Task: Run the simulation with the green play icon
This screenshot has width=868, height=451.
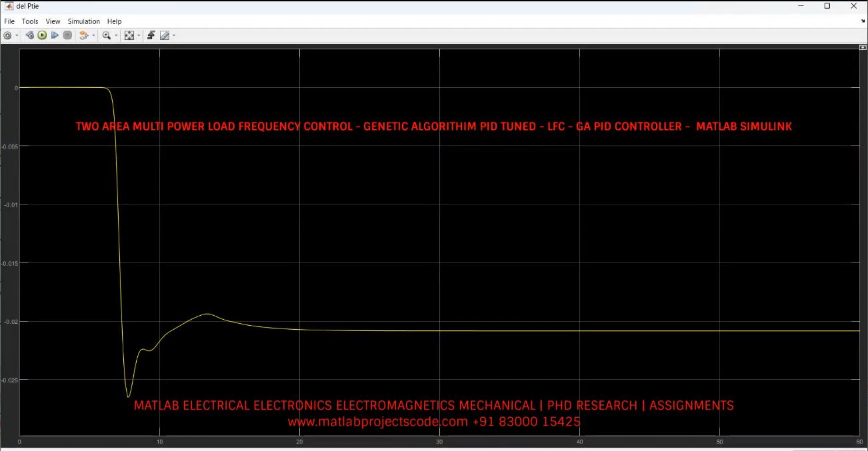Action: point(42,35)
